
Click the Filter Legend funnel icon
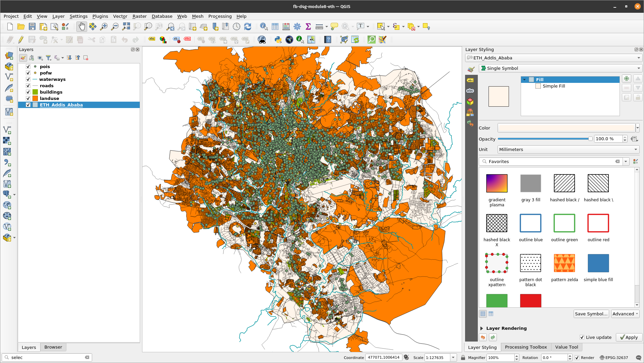pyautogui.click(x=48, y=58)
